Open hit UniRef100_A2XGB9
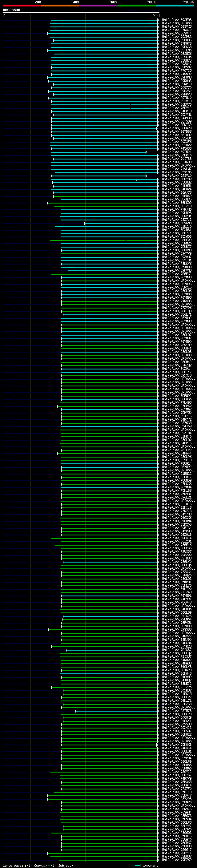The image size is (197, 868). (176, 162)
